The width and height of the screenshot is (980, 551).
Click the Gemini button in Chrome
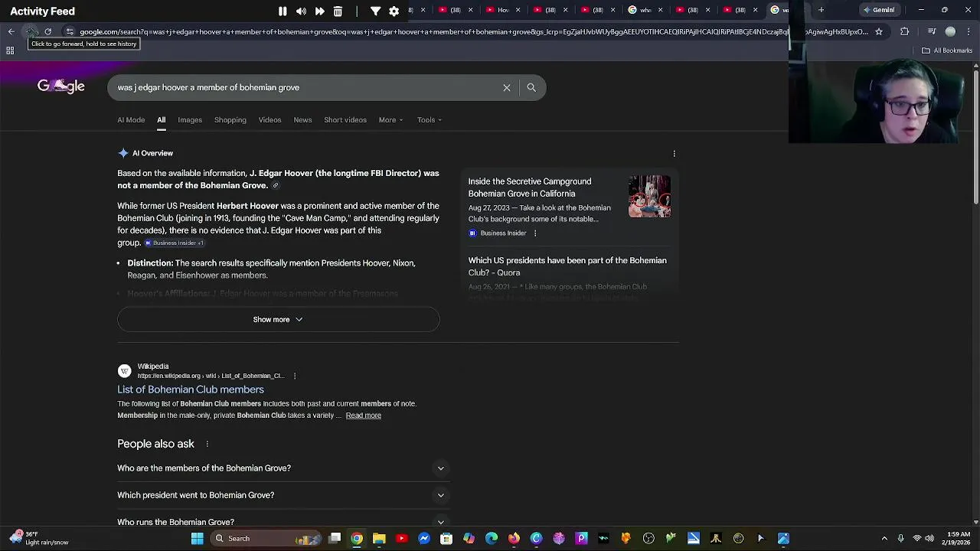pos(878,10)
